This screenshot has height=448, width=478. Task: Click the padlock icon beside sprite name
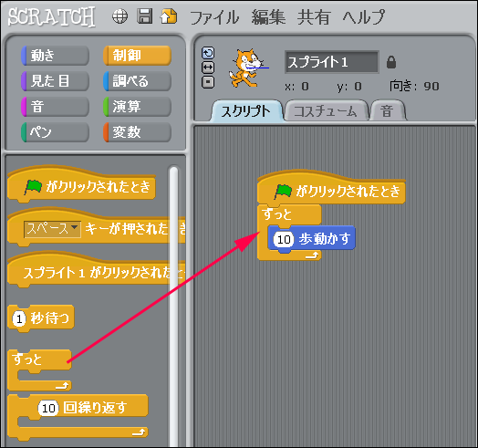click(x=391, y=62)
